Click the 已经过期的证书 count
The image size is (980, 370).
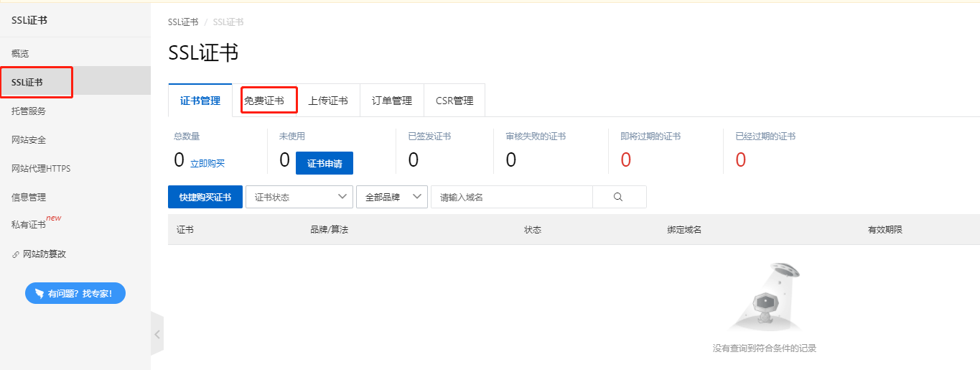click(740, 160)
